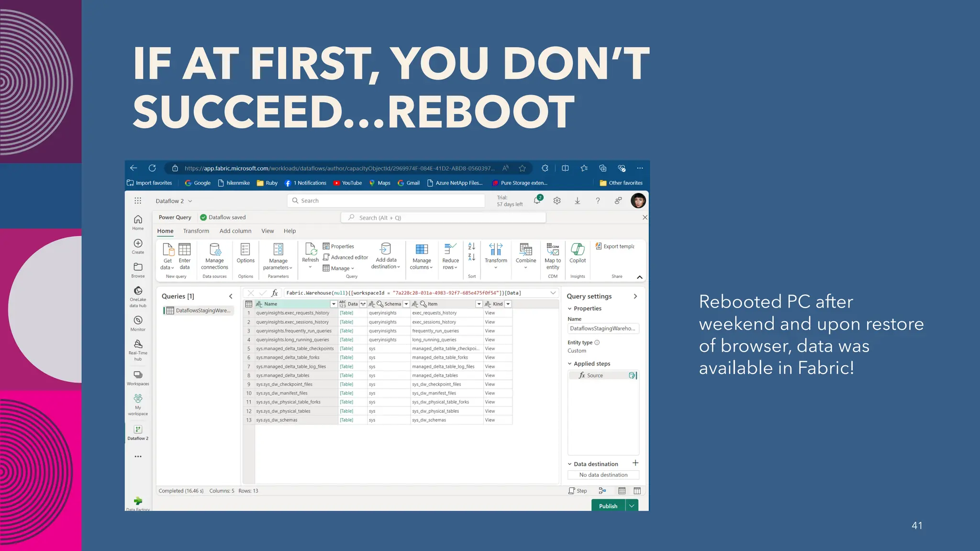Open the notifications bell with badge
Screen dimensions: 980x551
[x=538, y=200]
